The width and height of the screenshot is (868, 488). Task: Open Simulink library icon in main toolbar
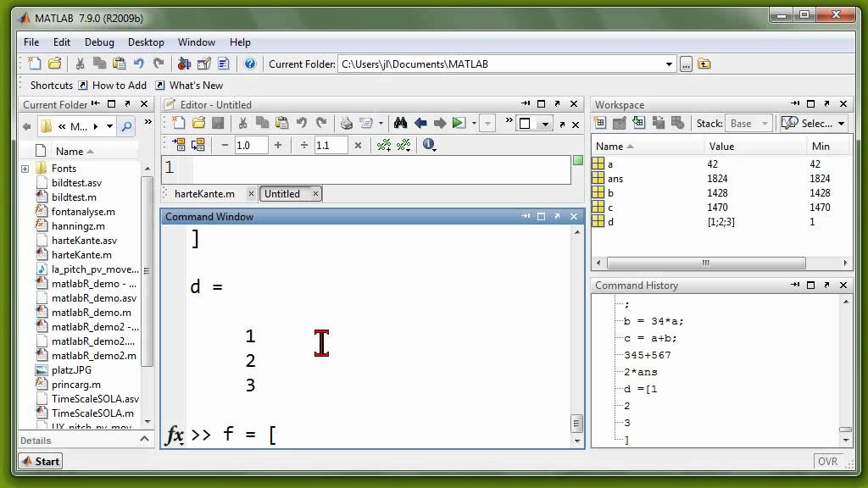point(184,64)
